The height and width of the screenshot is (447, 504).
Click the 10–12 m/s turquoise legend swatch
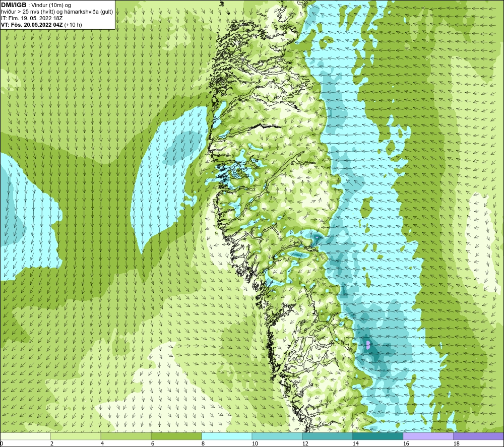click(277, 436)
